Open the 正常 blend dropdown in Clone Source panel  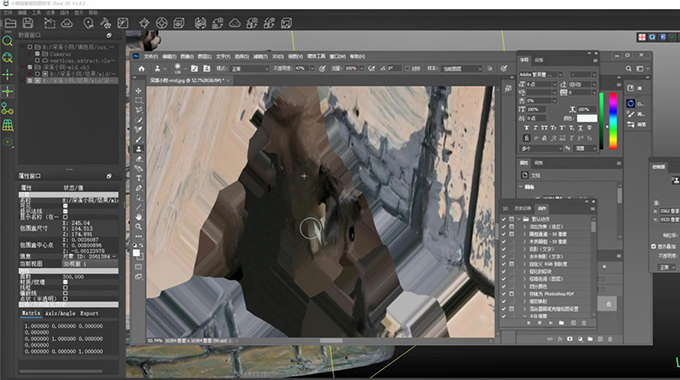pyautogui.click(x=667, y=268)
